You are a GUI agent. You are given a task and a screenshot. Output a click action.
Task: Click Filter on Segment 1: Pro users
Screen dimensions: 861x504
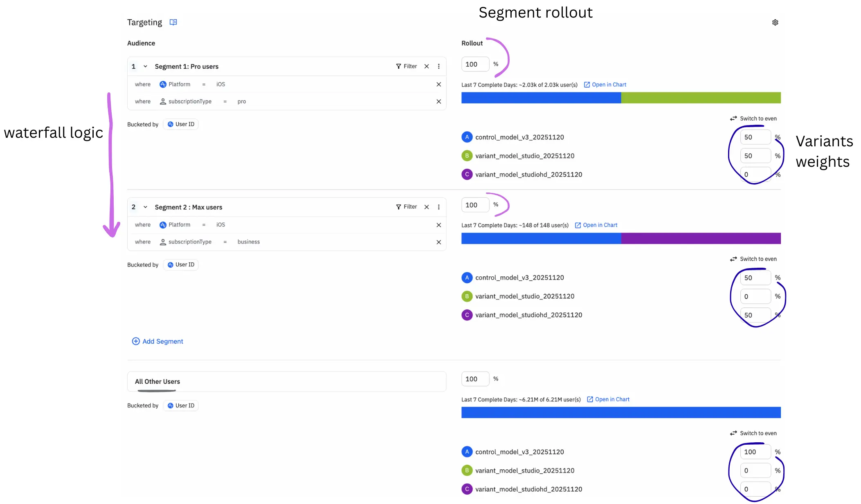[407, 66]
